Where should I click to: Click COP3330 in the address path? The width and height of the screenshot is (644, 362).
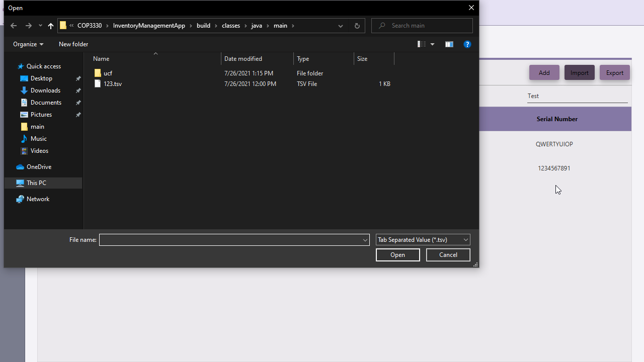[x=90, y=26]
